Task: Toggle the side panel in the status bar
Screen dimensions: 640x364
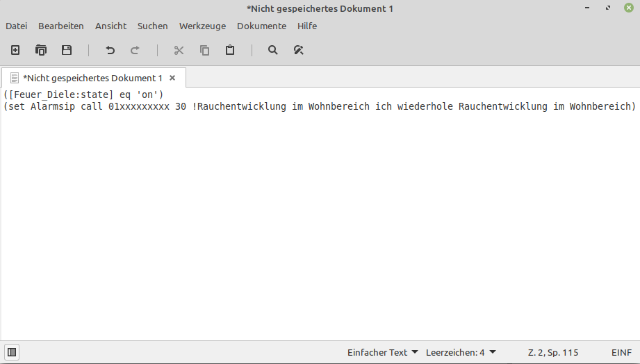Action: point(12,352)
